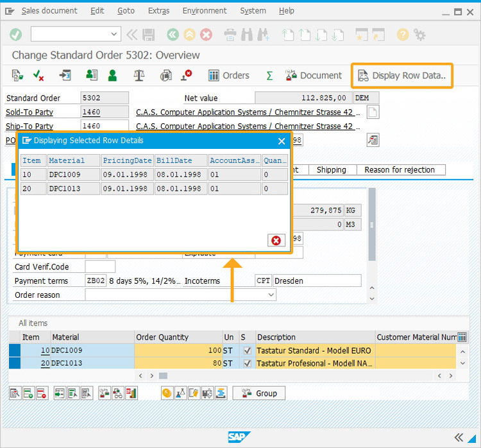Click the red Delete item icon
This screenshot has width=481, height=448.
(42, 393)
